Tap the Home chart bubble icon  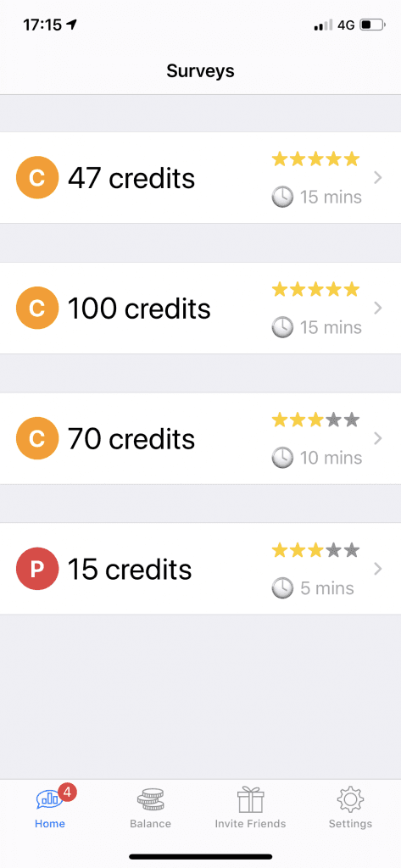(x=48, y=800)
